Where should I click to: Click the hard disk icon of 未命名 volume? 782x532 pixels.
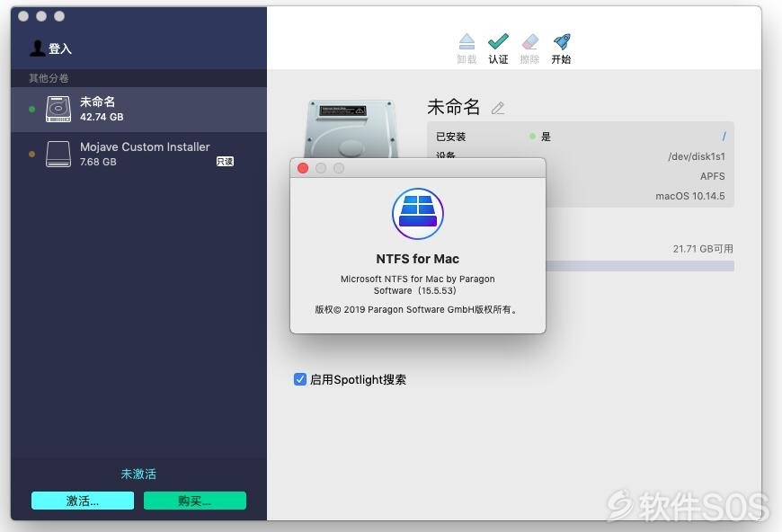[x=58, y=110]
